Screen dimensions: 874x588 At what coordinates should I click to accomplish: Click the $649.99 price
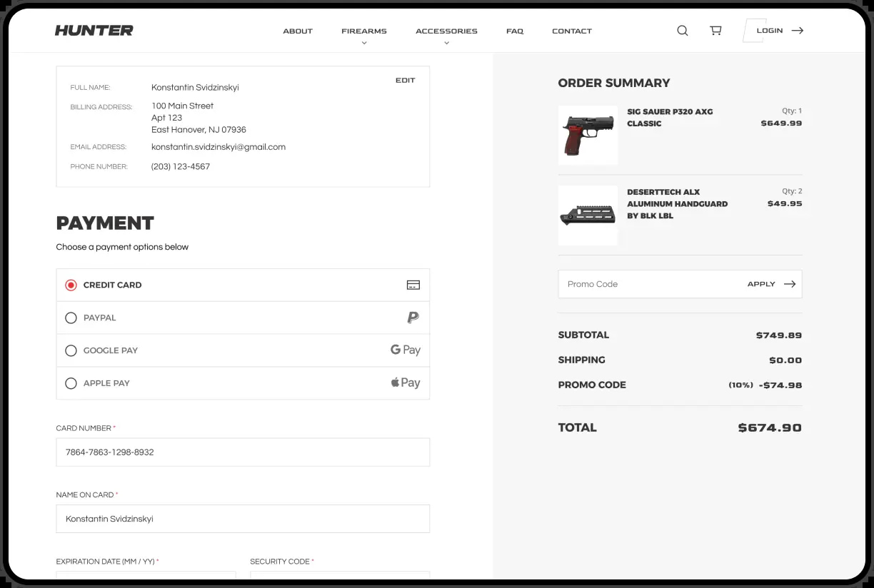coord(781,123)
